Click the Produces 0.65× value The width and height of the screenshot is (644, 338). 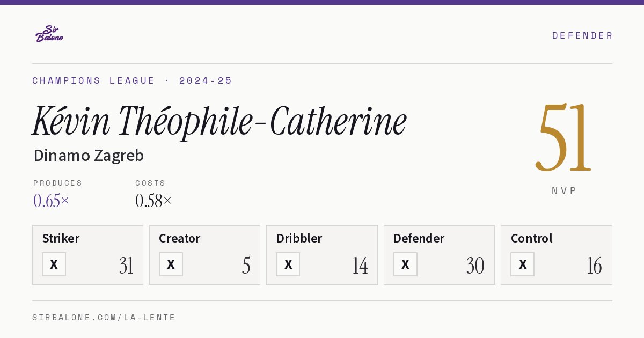[x=52, y=201]
